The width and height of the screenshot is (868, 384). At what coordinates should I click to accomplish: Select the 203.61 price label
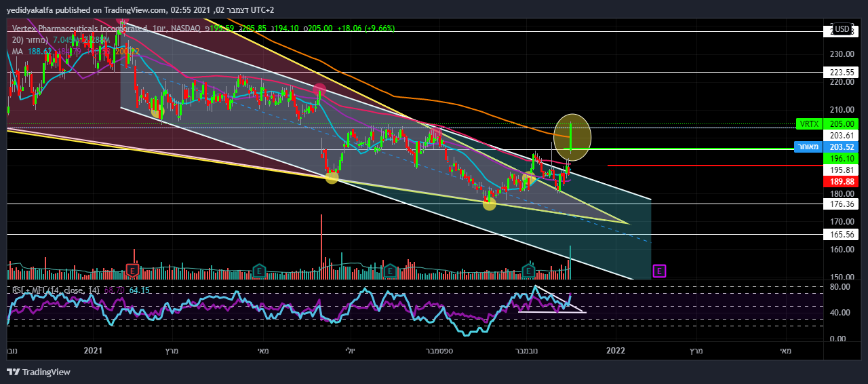click(x=842, y=136)
